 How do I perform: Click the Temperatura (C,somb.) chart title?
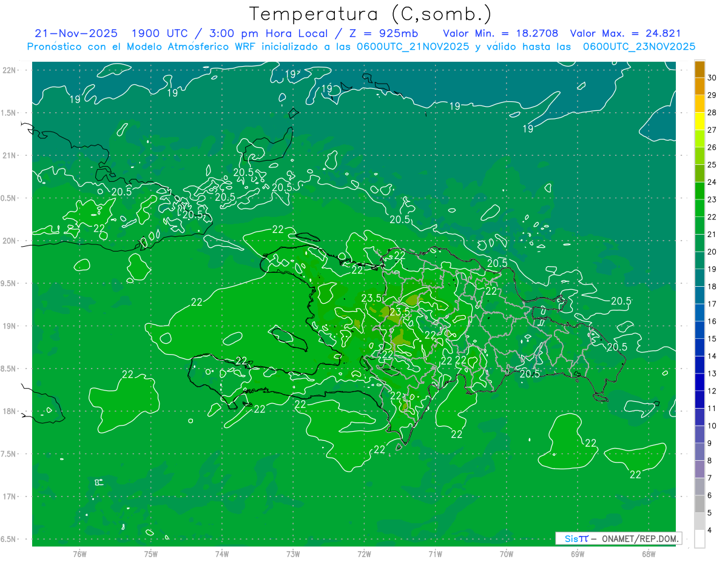(370, 14)
